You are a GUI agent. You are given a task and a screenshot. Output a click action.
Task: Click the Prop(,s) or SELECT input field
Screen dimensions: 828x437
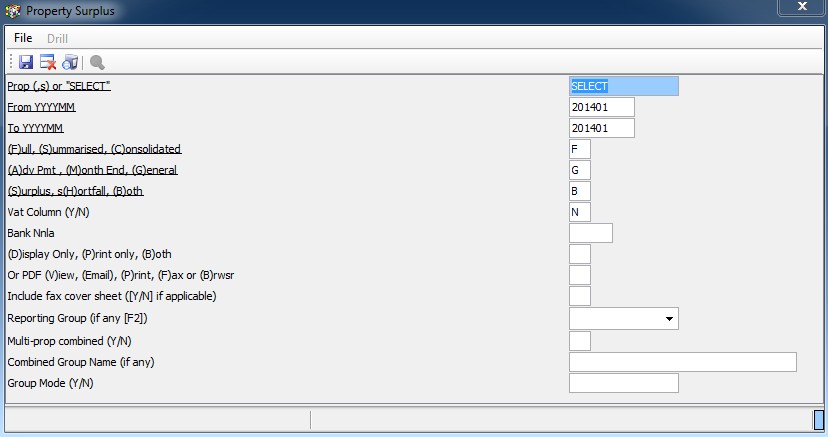coord(623,87)
